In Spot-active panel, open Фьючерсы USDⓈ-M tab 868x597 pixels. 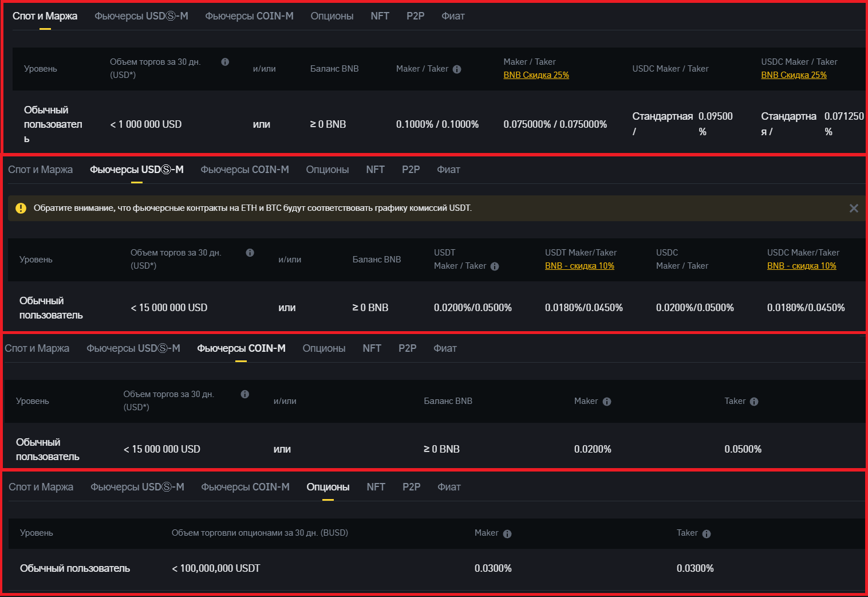141,16
